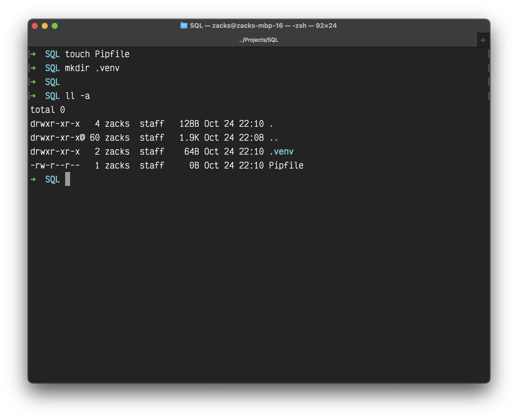Click the 1.9K size value in listing

(x=189, y=137)
